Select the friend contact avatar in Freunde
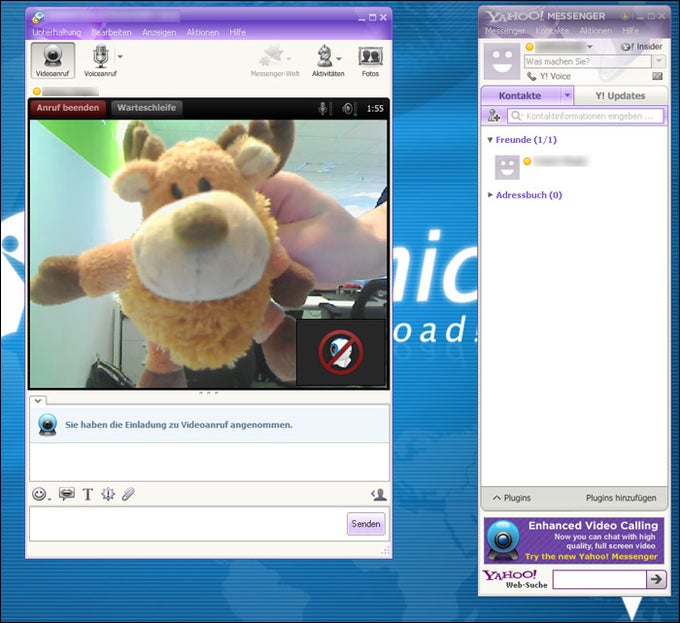This screenshot has width=680, height=623. [x=507, y=167]
